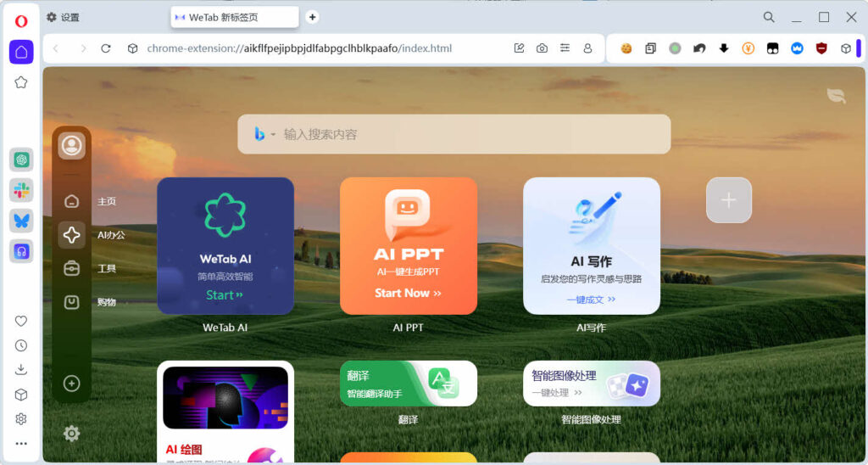The image size is (868, 465).
Task: Open WeTab settings gear at bottom left
Action: [71, 433]
